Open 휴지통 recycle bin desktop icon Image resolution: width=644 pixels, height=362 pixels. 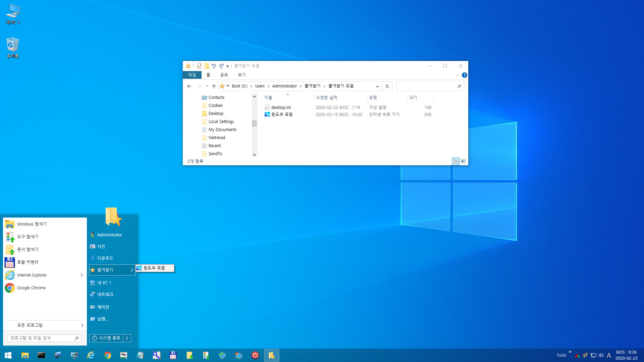(x=13, y=48)
